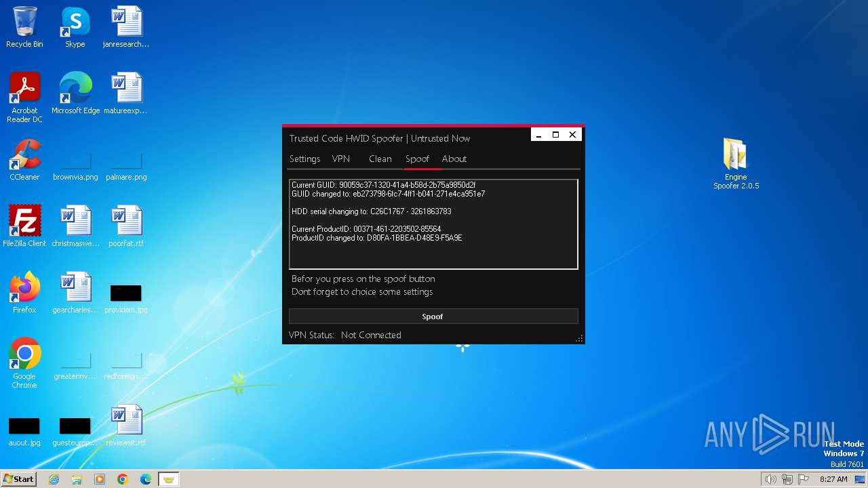
Task: Open the Recycle Bin icon
Action: pos(24,27)
